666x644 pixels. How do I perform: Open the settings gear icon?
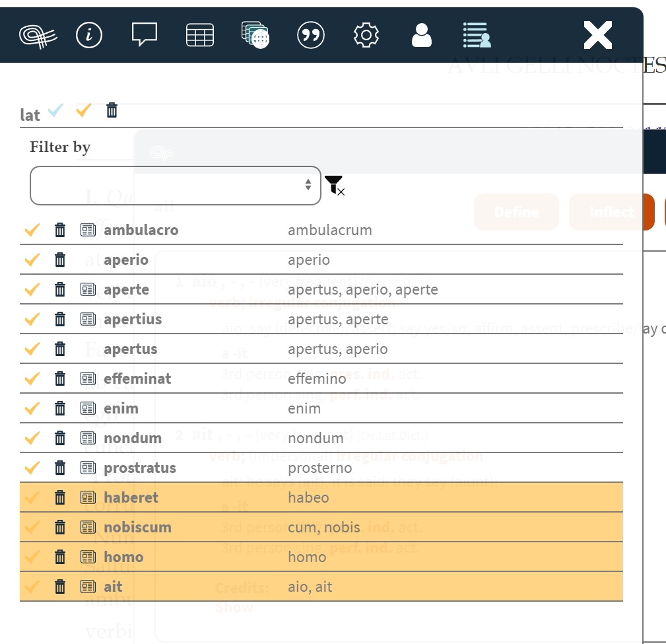click(366, 35)
